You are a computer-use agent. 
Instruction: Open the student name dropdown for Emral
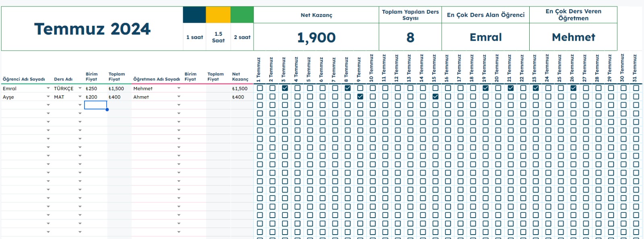pos(48,89)
